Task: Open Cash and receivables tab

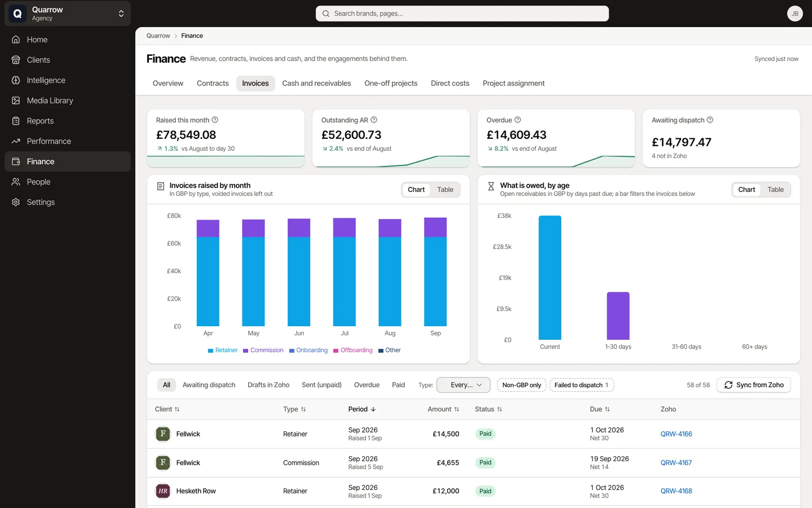Action: (316, 84)
